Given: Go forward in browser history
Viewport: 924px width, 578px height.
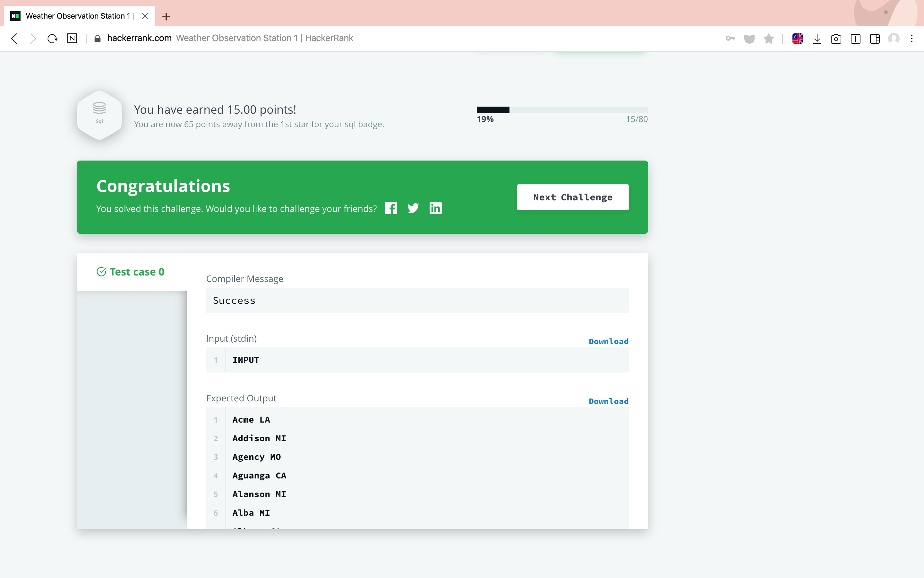Looking at the screenshot, I should [33, 38].
